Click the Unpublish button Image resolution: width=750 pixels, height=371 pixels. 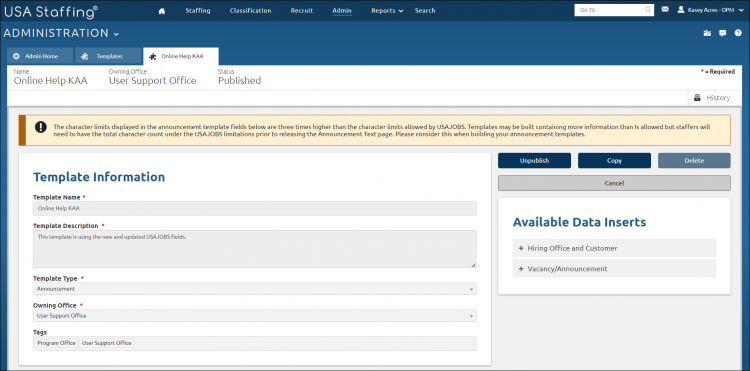(534, 161)
